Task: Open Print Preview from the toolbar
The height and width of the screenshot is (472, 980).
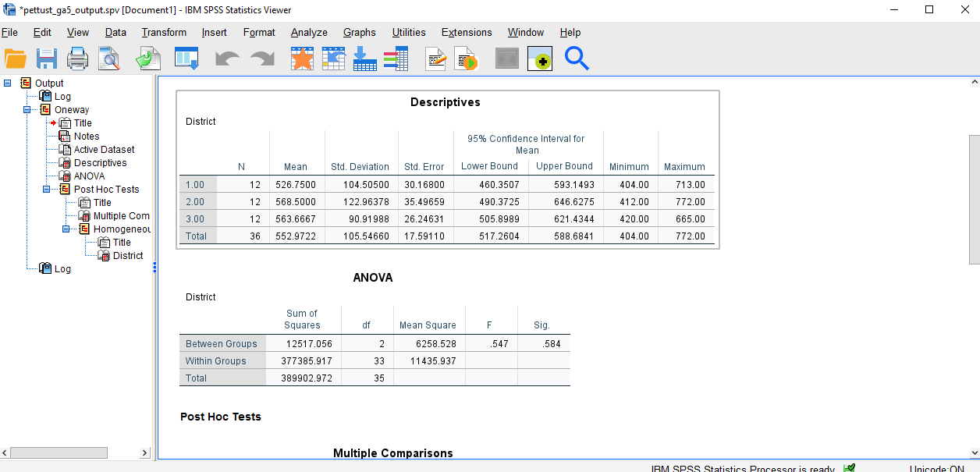Action: tap(109, 58)
